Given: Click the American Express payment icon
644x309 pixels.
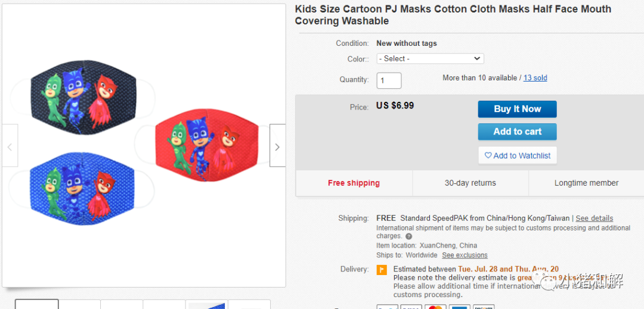Looking at the screenshot, I should point(460,307).
